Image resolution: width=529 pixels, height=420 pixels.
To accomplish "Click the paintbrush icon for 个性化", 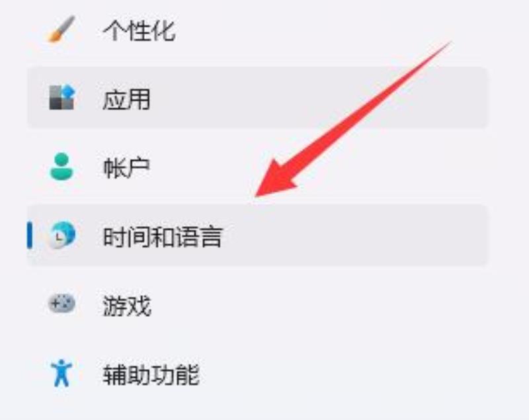I will (x=61, y=29).
